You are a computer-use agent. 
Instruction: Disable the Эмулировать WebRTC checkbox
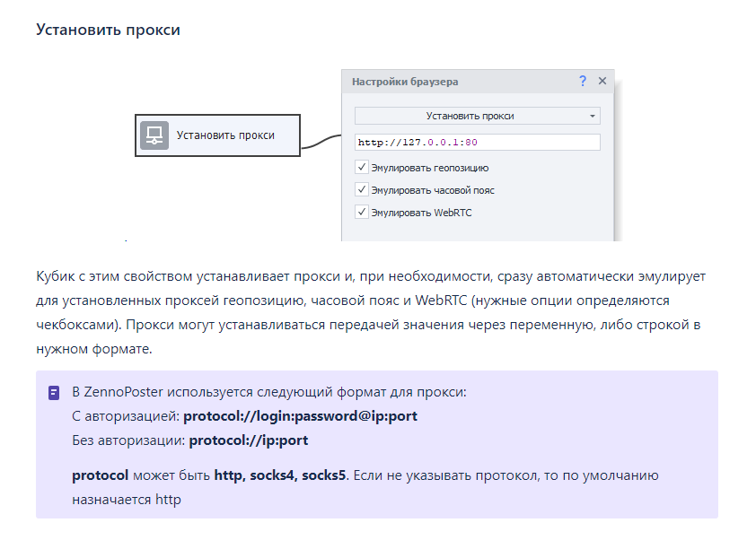click(x=362, y=212)
